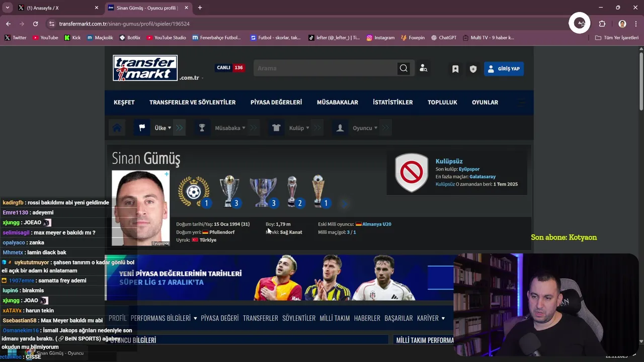Click the first cup trophy with 3
Image resolution: width=644 pixels, height=362 pixels.
coord(229,192)
